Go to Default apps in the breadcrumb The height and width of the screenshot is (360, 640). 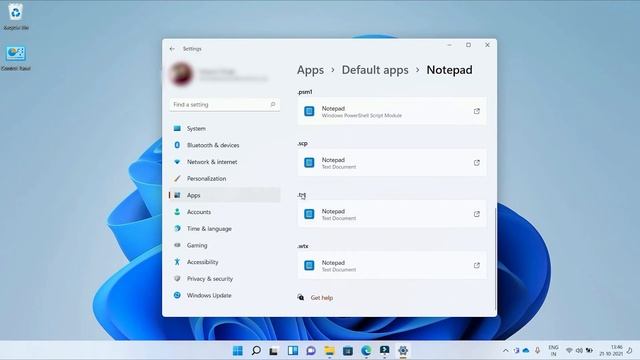375,70
